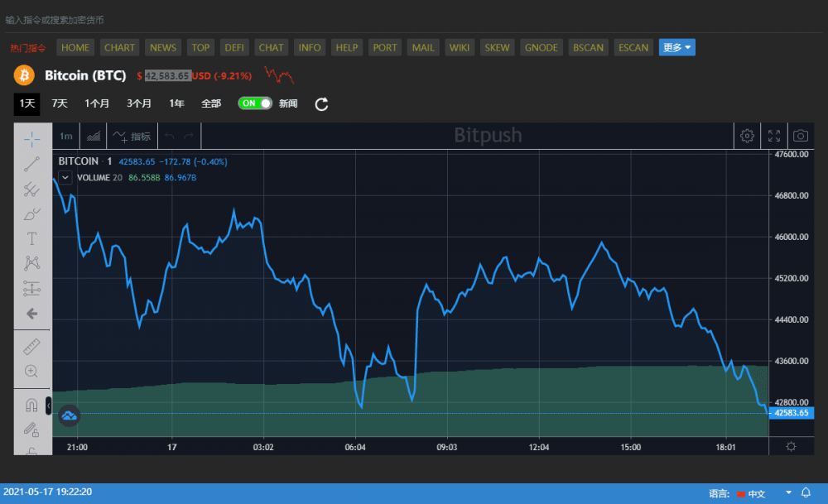
Task: Pick the text annotation tool
Action: (31, 239)
